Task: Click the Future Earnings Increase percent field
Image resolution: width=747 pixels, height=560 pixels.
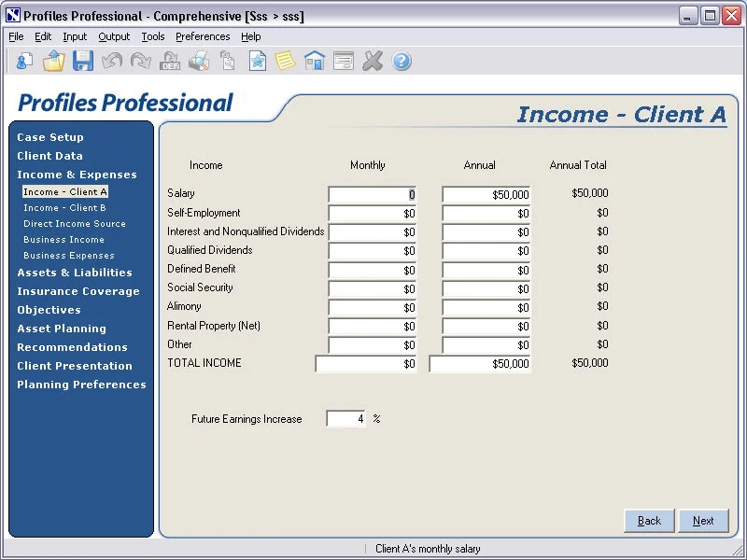Action: coord(345,418)
